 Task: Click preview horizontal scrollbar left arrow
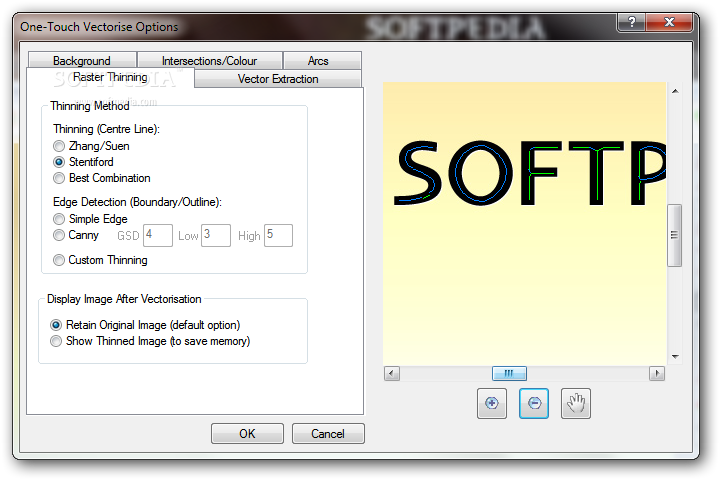point(392,373)
